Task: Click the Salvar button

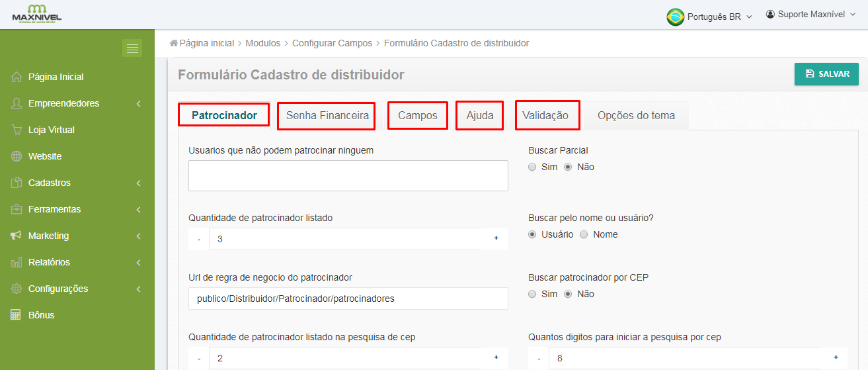Action: click(x=826, y=74)
